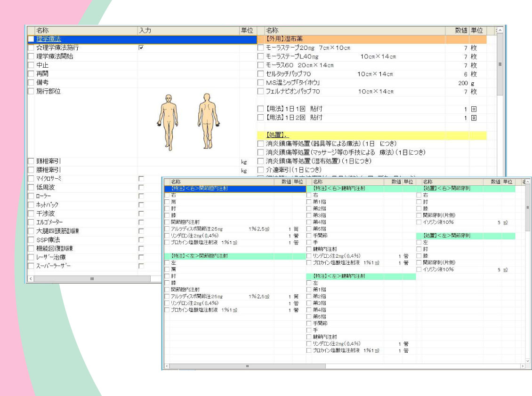Click the 頸椎牽引 input field
This screenshot has height=396, width=532.
click(x=188, y=161)
